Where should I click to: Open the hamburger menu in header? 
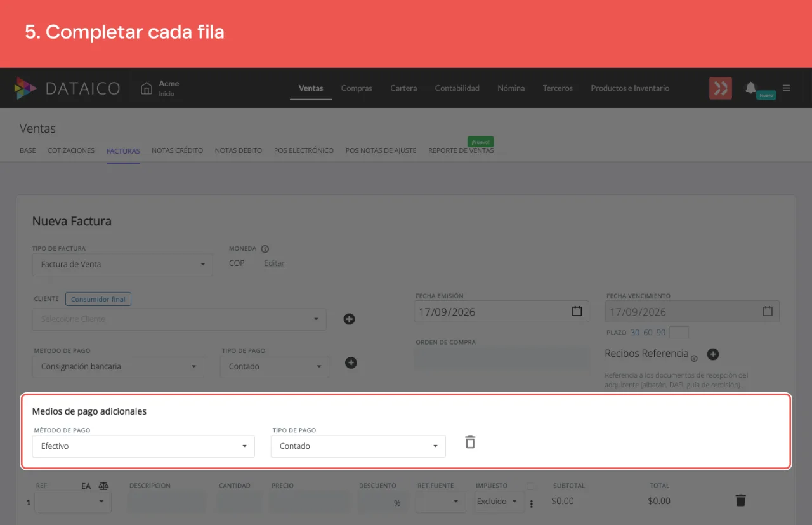click(x=787, y=88)
